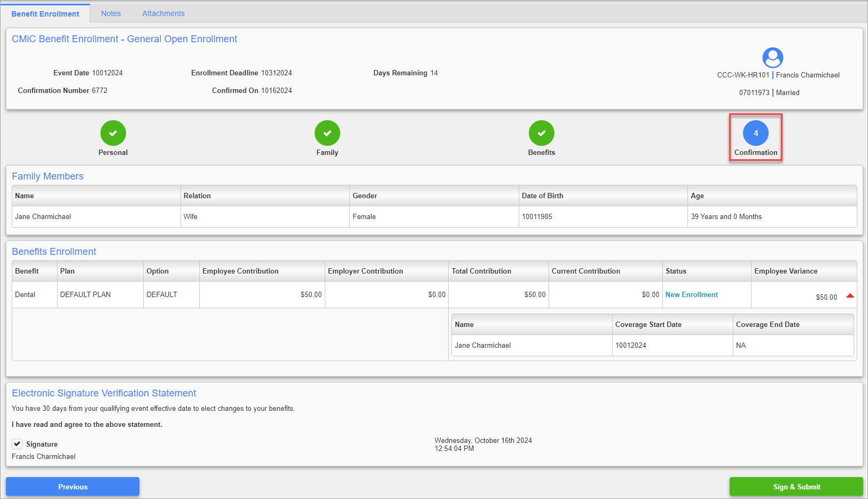Click the Coverage End Date NA cell

[793, 345]
